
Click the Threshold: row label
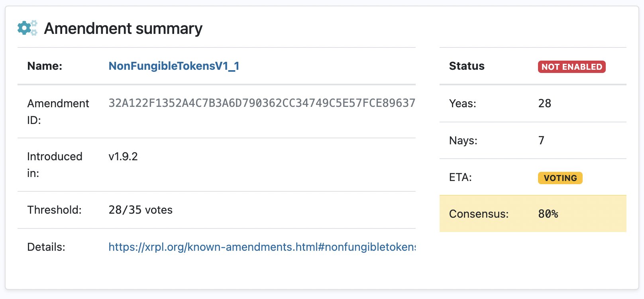pyautogui.click(x=54, y=210)
